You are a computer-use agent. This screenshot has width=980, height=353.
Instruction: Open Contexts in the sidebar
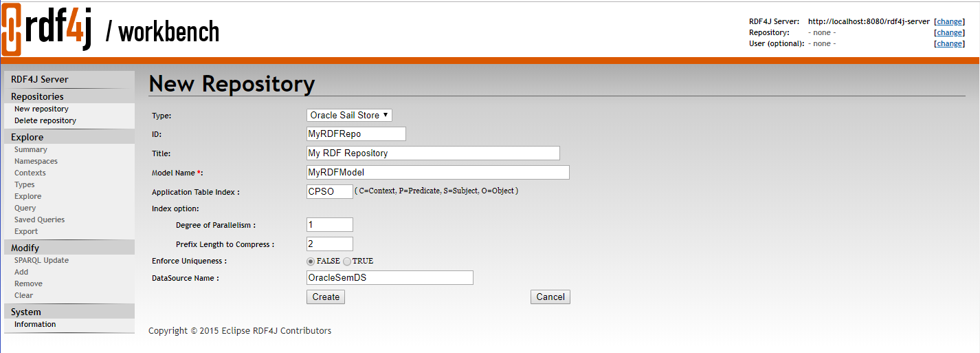(x=30, y=173)
